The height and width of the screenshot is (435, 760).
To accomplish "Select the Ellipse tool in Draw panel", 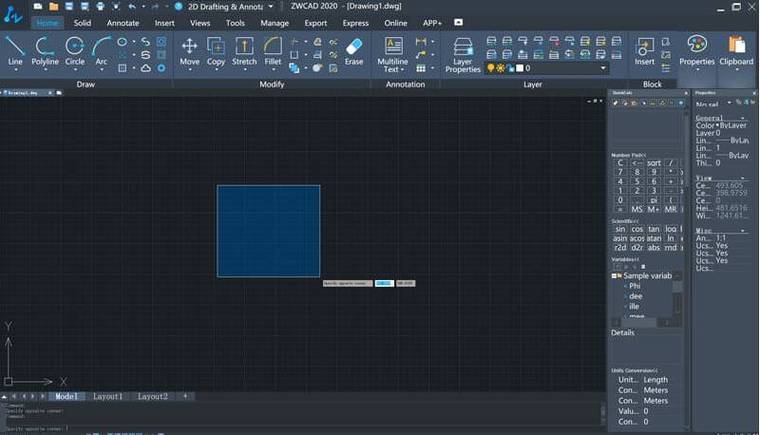I will coord(122,42).
